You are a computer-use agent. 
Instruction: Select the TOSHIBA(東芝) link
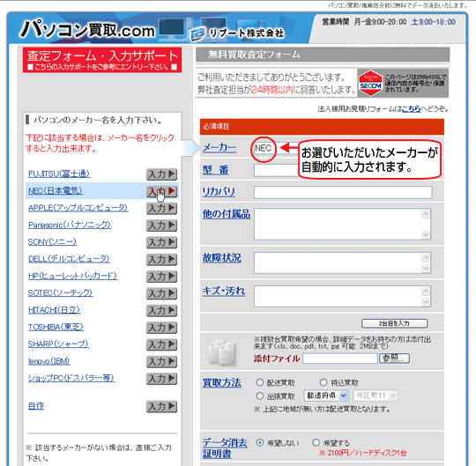point(56,327)
